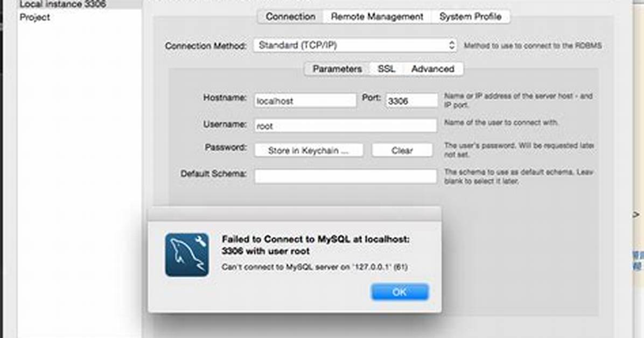Viewport: 644px width, 338px height.
Task: Select the SSL sub-tab
Action: pos(387,68)
